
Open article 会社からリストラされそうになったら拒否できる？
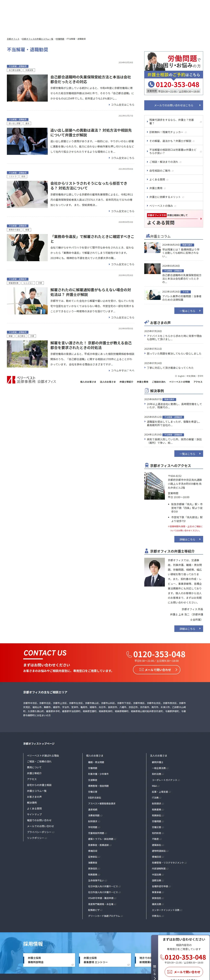89,186
